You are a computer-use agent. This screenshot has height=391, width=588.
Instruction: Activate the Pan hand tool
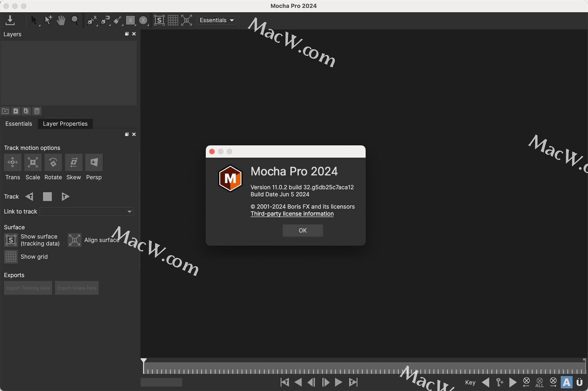point(61,20)
